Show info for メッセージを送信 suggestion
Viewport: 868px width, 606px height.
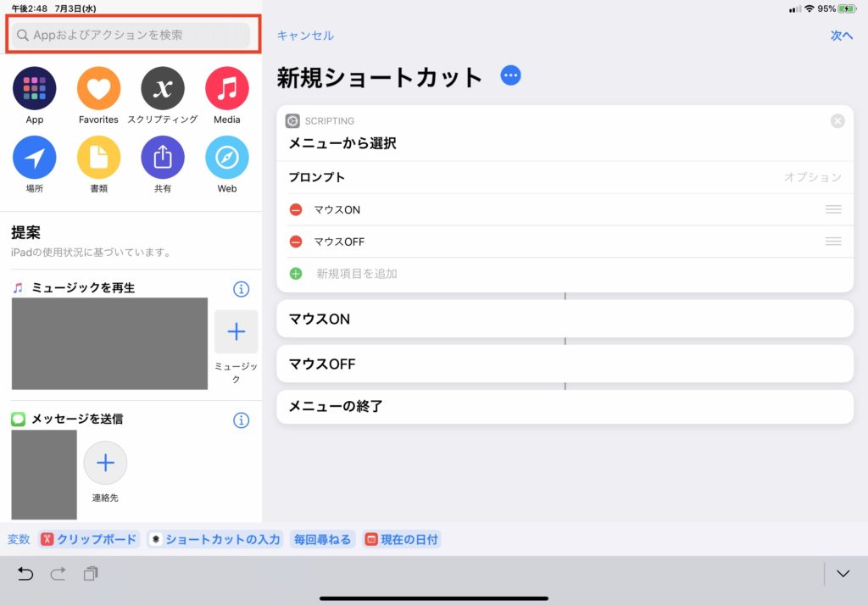tap(241, 420)
